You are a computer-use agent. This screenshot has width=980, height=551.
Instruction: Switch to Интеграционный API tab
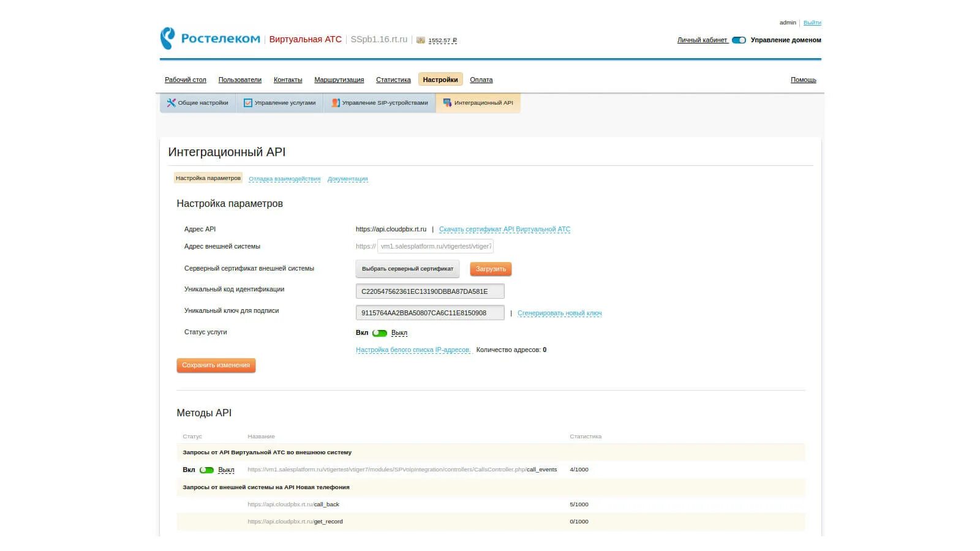point(478,103)
